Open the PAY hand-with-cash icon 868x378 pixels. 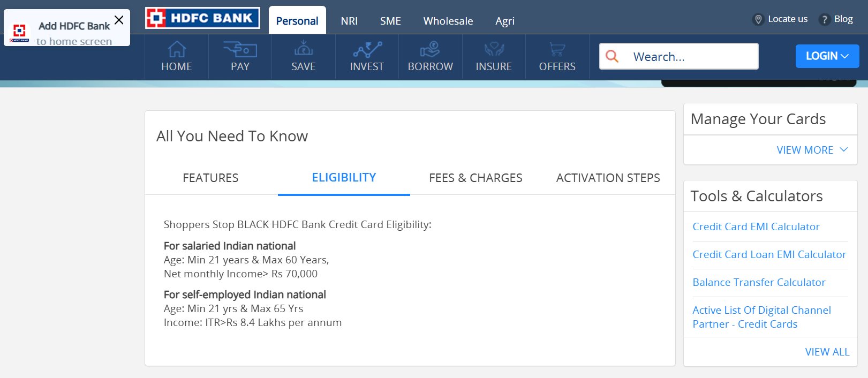(240, 49)
